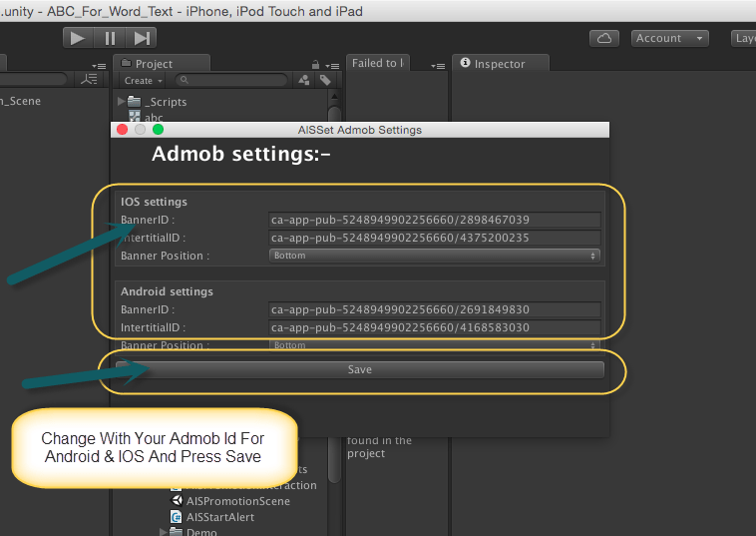Click the Step frame button
Image resolution: width=756 pixels, height=536 pixels.
pyautogui.click(x=142, y=38)
